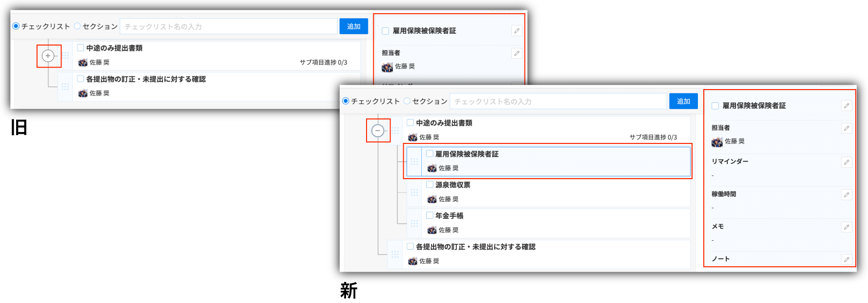Tick the 年金手帳 checkbox

(x=430, y=215)
